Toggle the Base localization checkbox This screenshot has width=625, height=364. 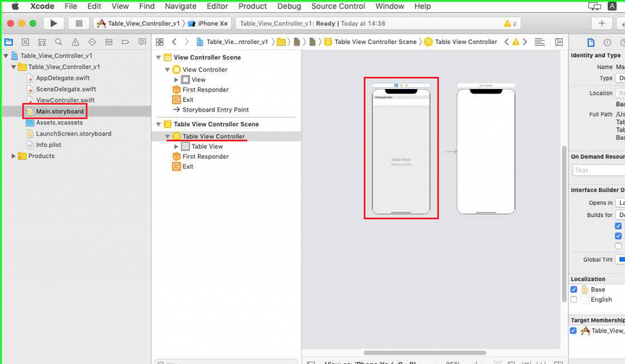tap(574, 290)
